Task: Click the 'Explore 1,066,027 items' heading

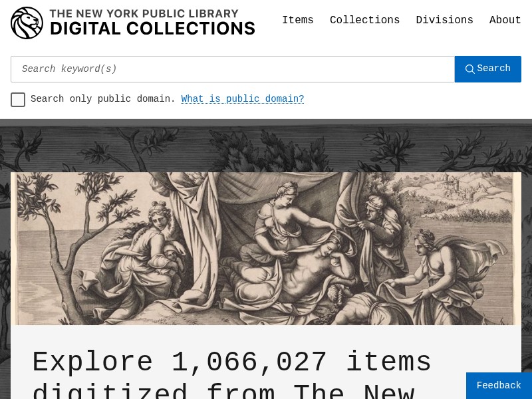Action: pos(231,362)
